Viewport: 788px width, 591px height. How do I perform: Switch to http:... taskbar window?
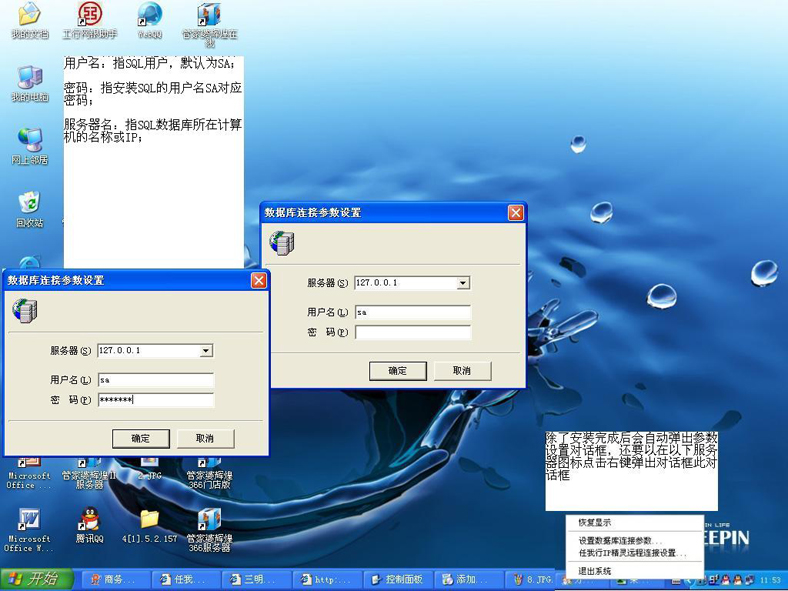coord(327,579)
